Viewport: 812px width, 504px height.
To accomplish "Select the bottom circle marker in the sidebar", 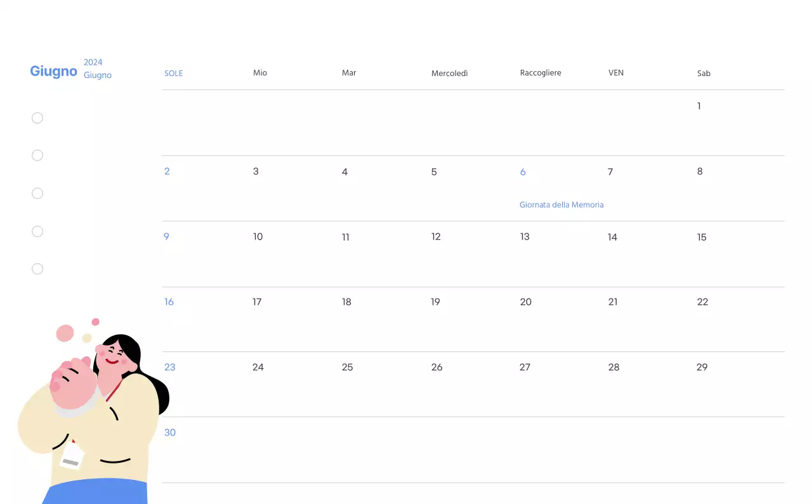I will (37, 269).
